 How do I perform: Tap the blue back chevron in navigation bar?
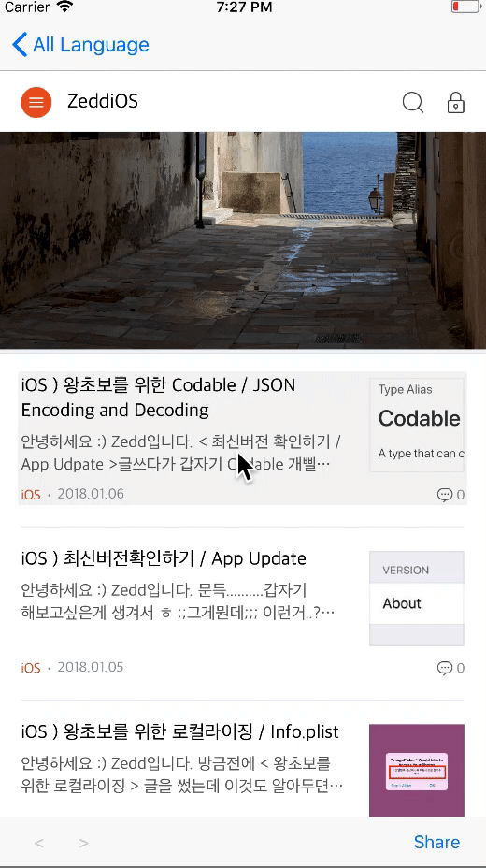[20, 44]
